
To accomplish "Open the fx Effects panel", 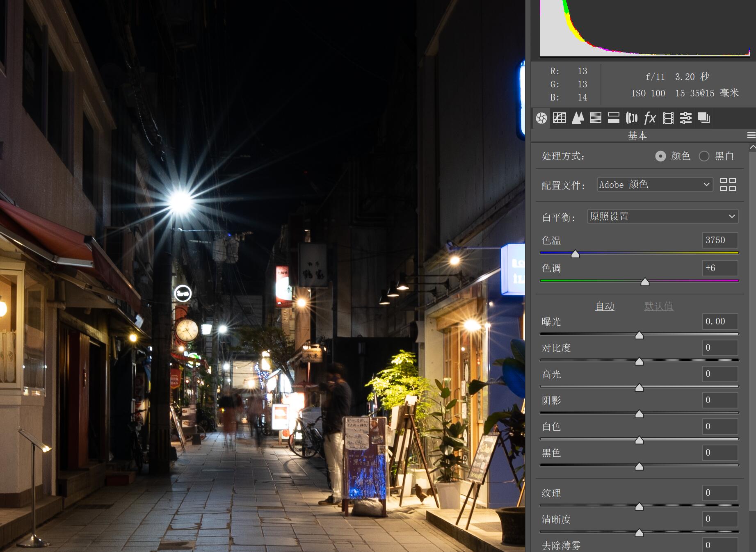I will point(650,118).
